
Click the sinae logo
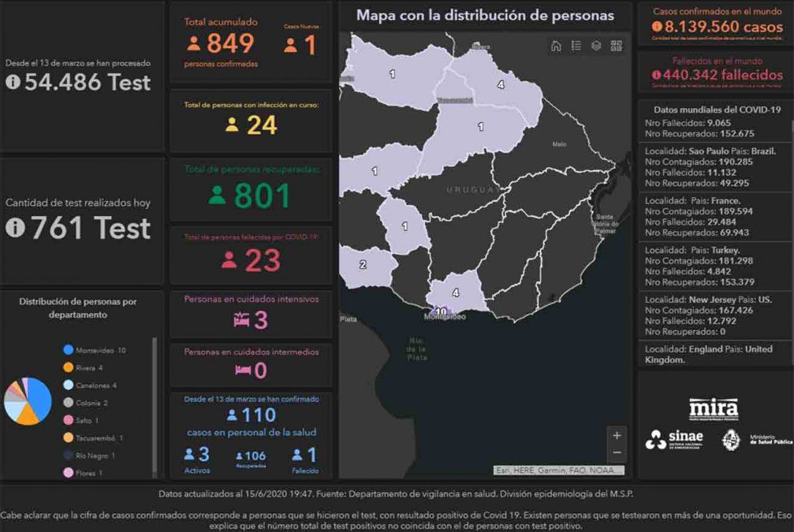pos(674,440)
